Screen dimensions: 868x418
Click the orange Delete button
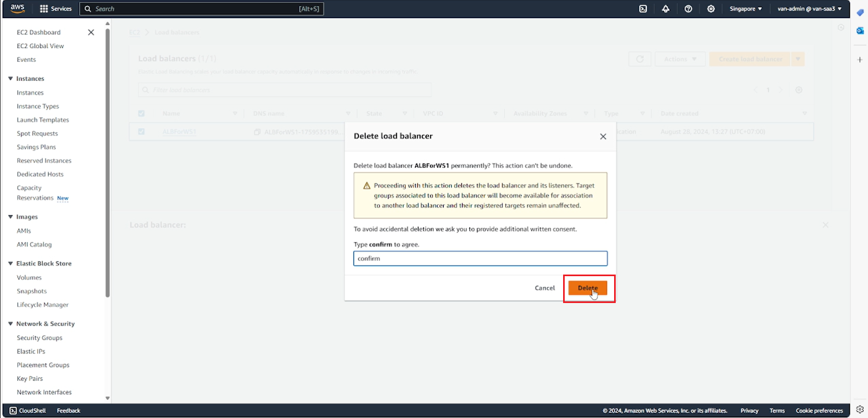pyautogui.click(x=588, y=288)
